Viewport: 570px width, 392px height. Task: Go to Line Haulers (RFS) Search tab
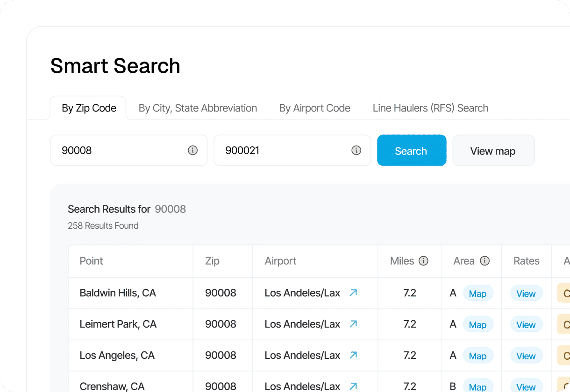click(x=430, y=108)
